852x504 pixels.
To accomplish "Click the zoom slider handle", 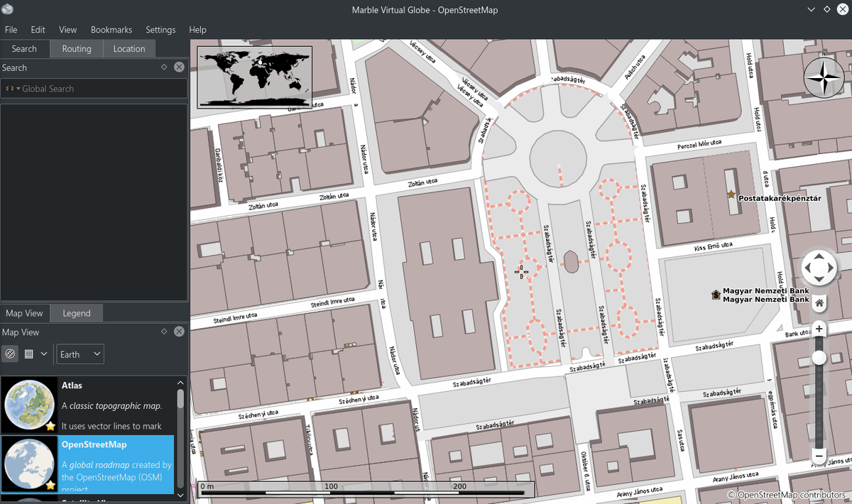I will pos(819,358).
